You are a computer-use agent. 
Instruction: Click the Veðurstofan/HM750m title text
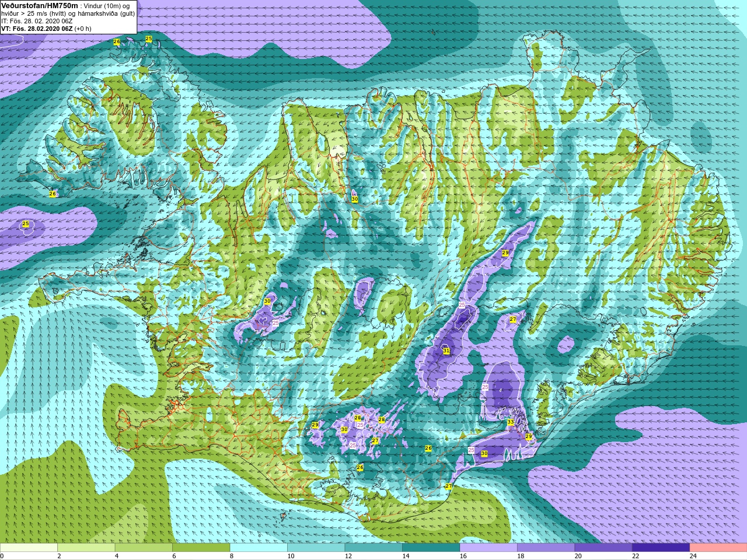click(x=40, y=5)
